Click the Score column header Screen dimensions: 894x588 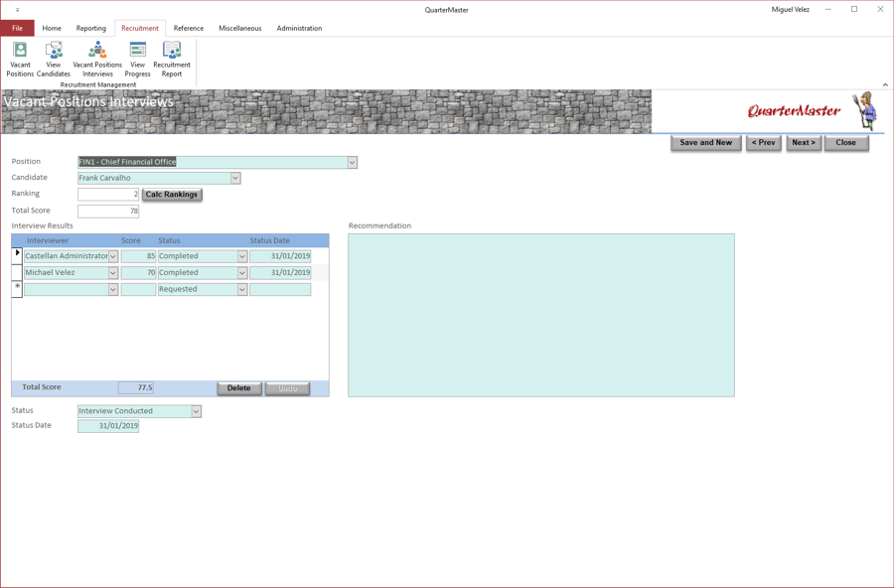pyautogui.click(x=130, y=240)
